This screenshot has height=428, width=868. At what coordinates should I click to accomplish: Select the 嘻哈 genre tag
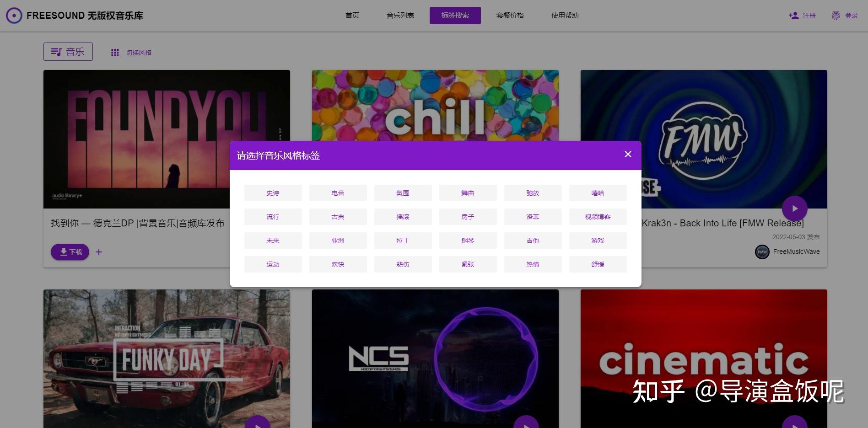point(598,193)
